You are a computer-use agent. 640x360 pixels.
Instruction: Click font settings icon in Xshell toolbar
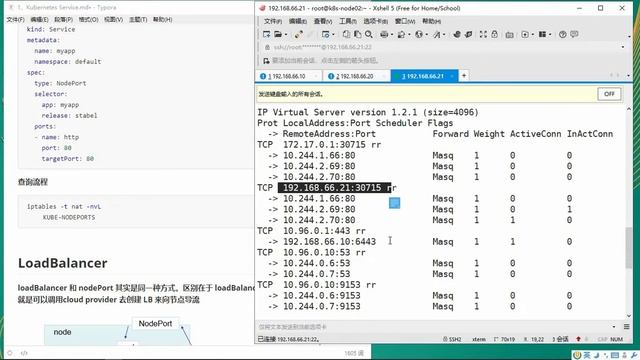click(x=436, y=34)
